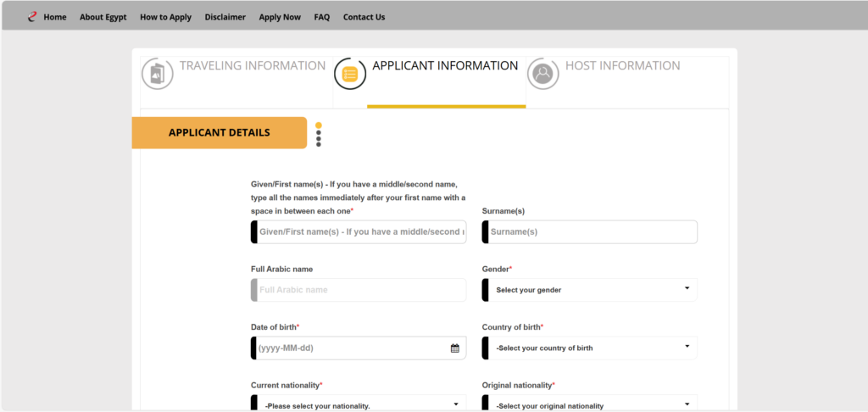Click the Applicant Details section header
The width and height of the screenshot is (868, 412).
point(220,133)
